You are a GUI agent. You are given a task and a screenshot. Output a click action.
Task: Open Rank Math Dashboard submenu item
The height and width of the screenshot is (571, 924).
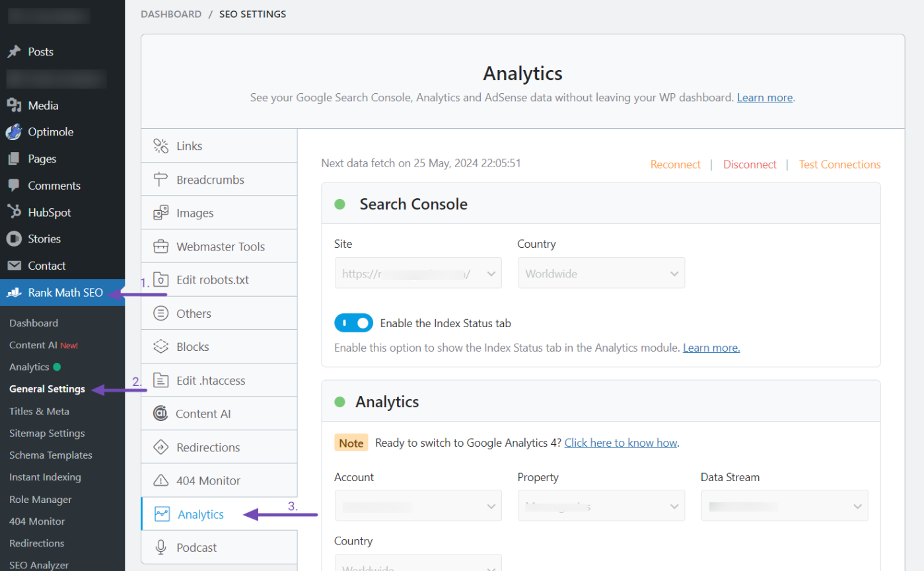pos(34,323)
